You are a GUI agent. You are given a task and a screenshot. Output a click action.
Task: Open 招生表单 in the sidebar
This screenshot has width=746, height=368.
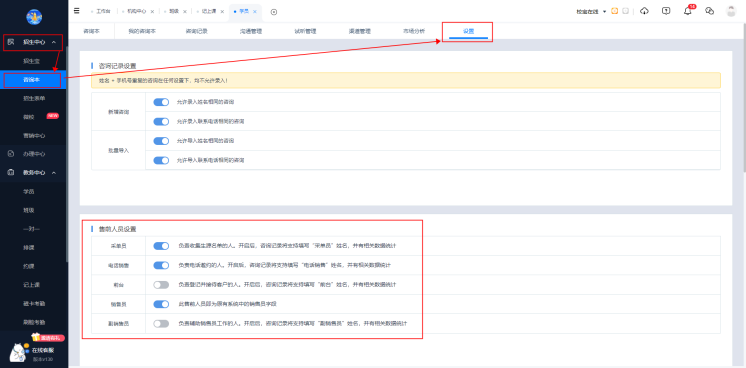click(x=34, y=98)
